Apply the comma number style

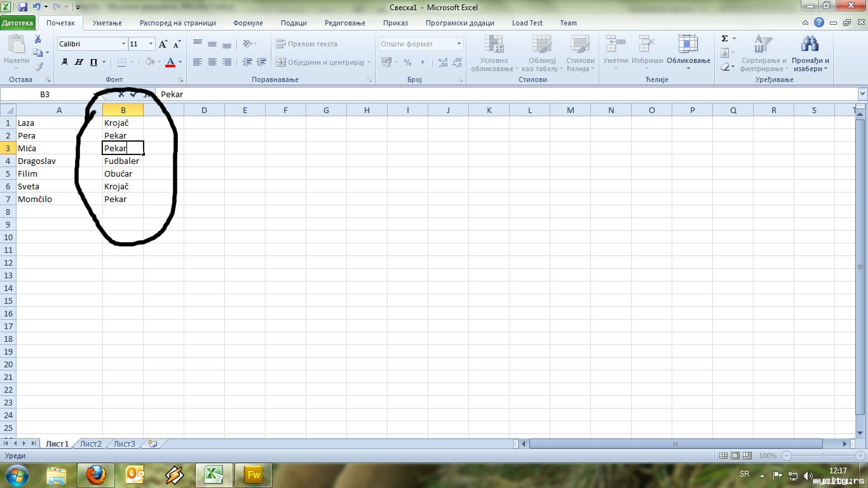422,62
